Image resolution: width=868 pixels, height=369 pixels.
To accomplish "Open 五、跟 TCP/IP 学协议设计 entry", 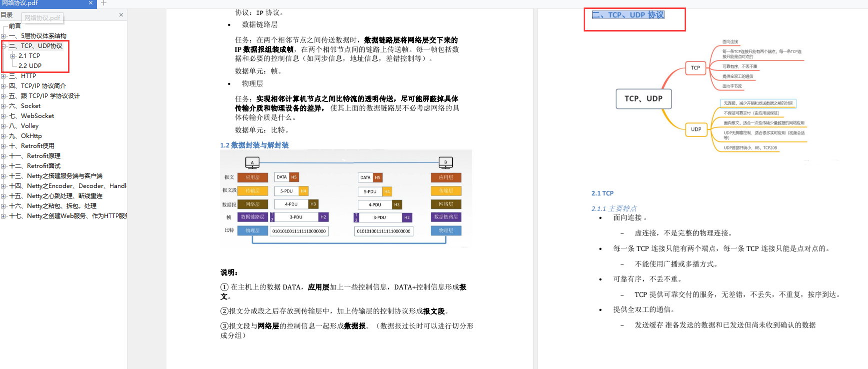I will [x=44, y=96].
